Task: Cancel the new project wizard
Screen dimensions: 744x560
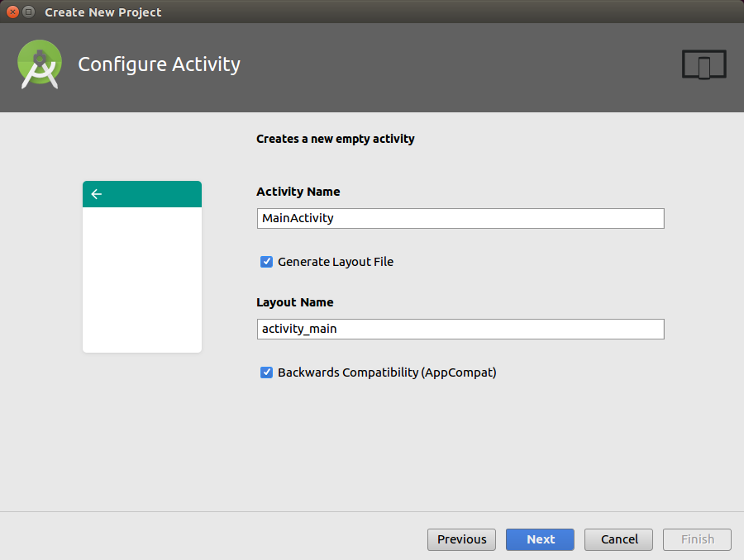Action: (618, 539)
